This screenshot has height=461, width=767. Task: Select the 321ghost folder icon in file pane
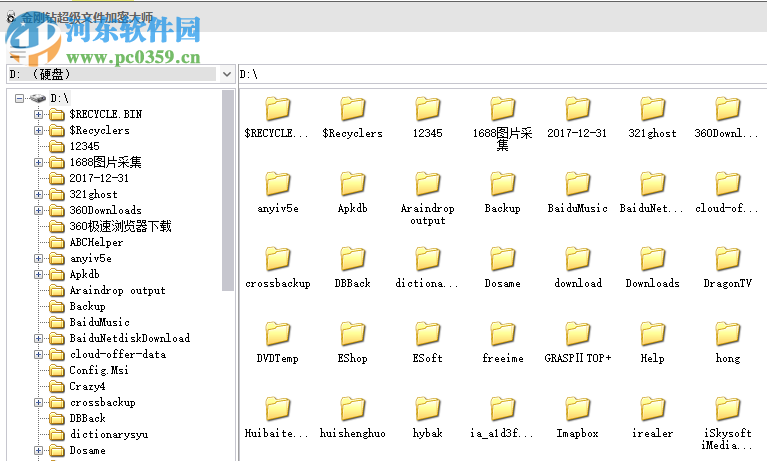(x=653, y=109)
